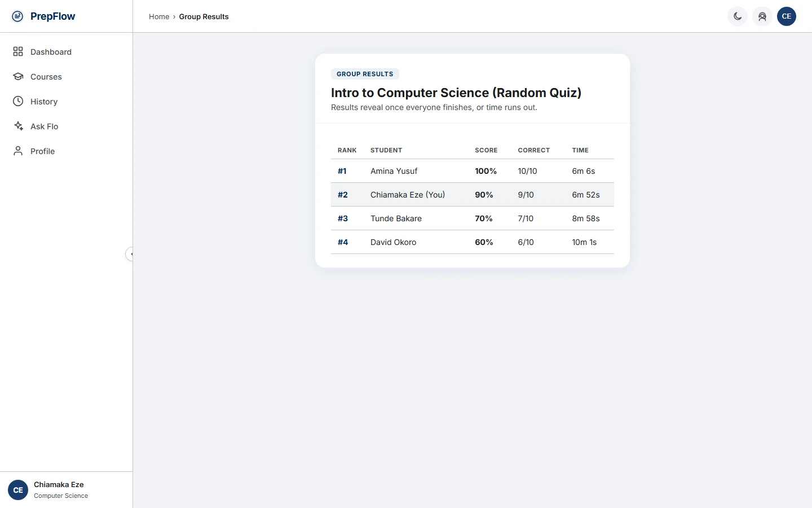812x508 pixels.
Task: Click the 60% score cell
Action: (484, 242)
